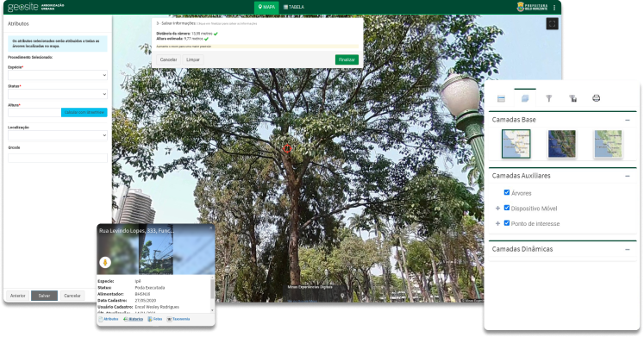Click the Minas Experiências Digitais street view label
Viewport: 644px width, 337px height.
pos(310,287)
